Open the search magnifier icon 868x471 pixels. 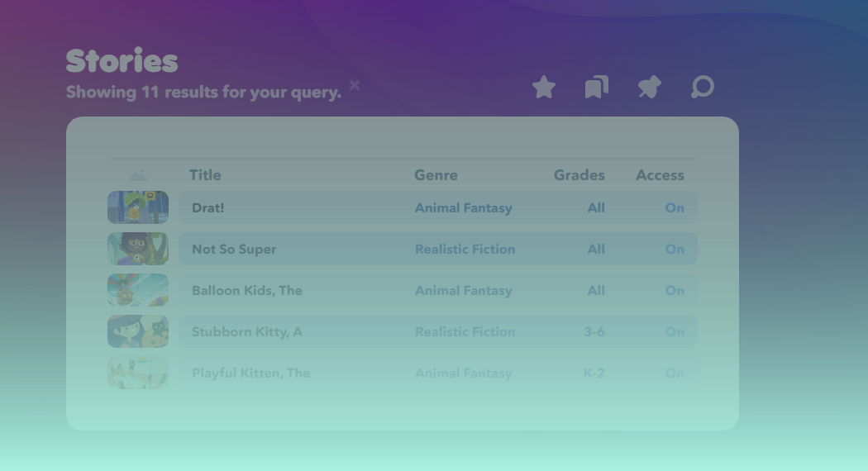click(703, 87)
